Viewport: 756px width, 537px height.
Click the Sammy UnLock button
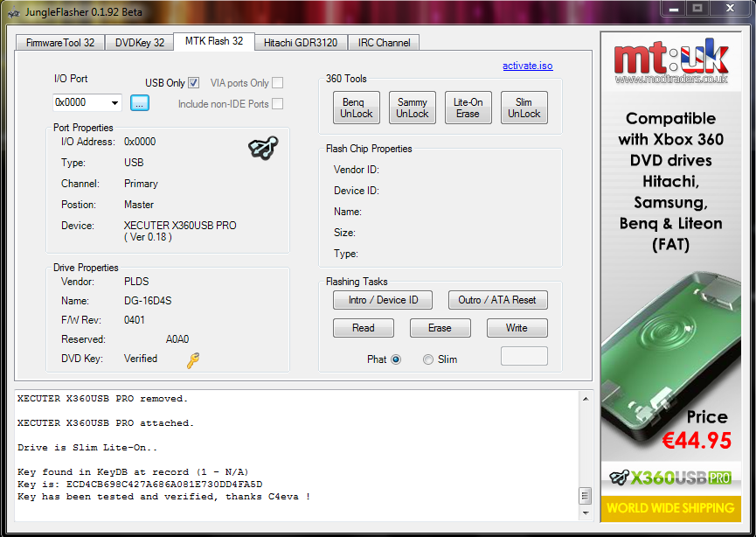pyautogui.click(x=413, y=108)
